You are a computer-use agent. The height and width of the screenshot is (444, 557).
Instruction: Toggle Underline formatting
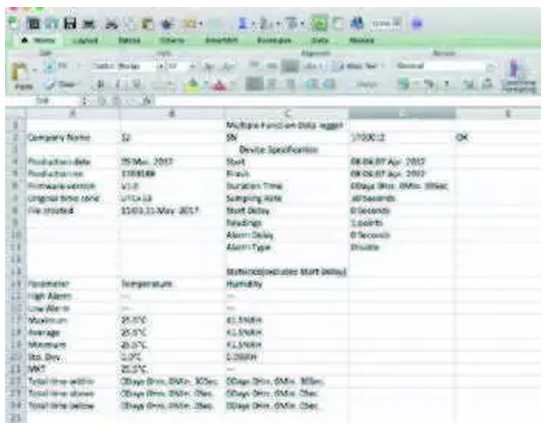pos(137,85)
